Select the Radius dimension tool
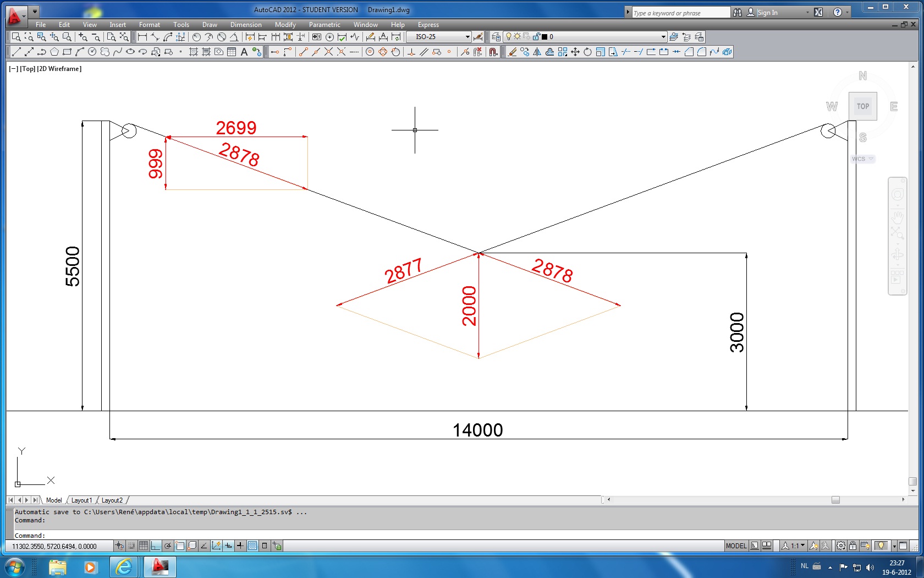This screenshot has height=578, width=924. pos(196,37)
